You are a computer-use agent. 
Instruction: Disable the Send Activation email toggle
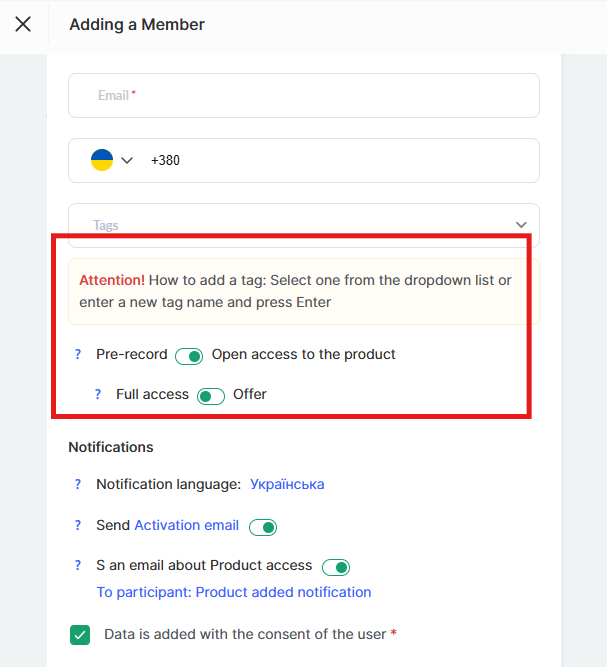pyautogui.click(x=263, y=527)
